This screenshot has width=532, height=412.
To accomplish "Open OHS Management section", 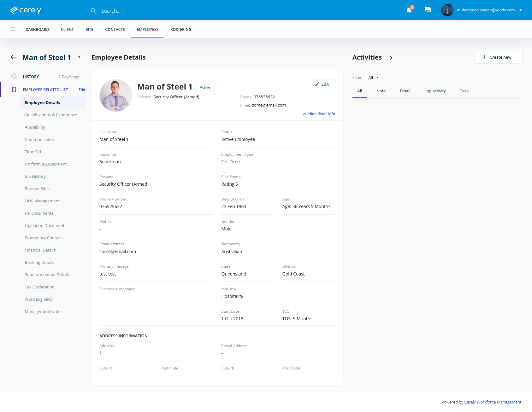I will tap(42, 201).
